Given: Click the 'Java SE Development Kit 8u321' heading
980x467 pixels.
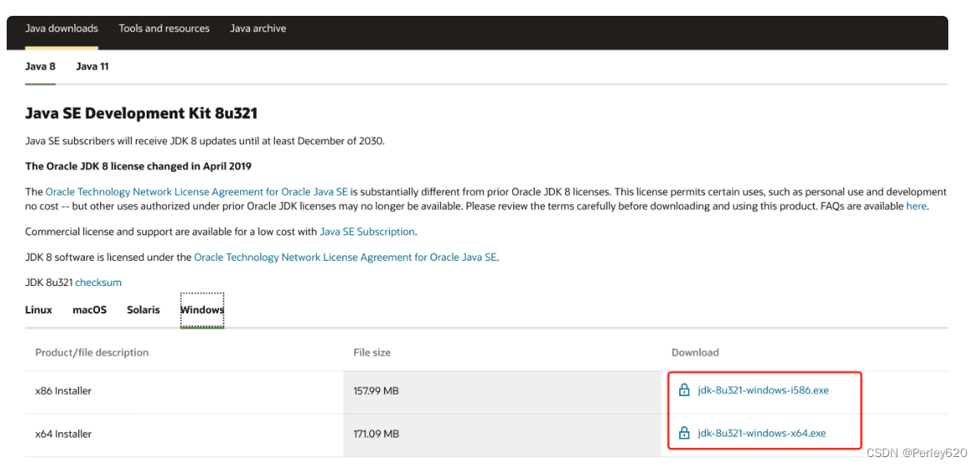Looking at the screenshot, I should pyautogui.click(x=142, y=113).
